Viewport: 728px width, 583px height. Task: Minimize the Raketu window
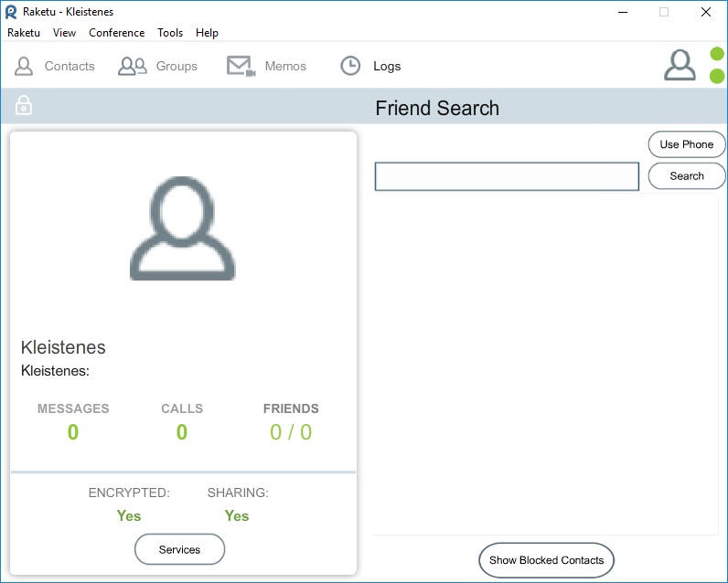(623, 12)
